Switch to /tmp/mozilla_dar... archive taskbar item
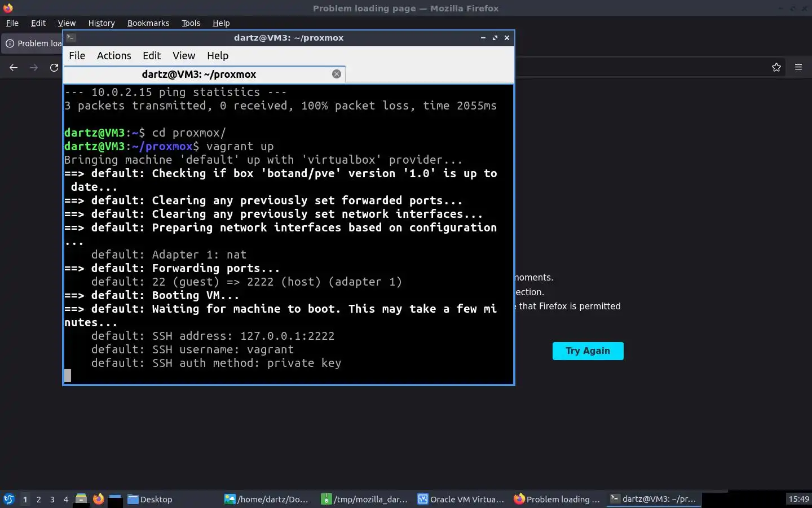Screen dimensions: 812x508 pyautogui.click(x=364, y=499)
